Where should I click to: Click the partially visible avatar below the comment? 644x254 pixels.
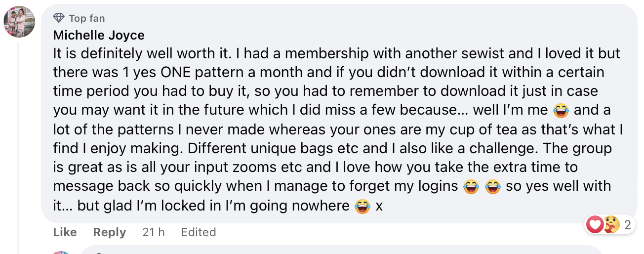[62, 252]
